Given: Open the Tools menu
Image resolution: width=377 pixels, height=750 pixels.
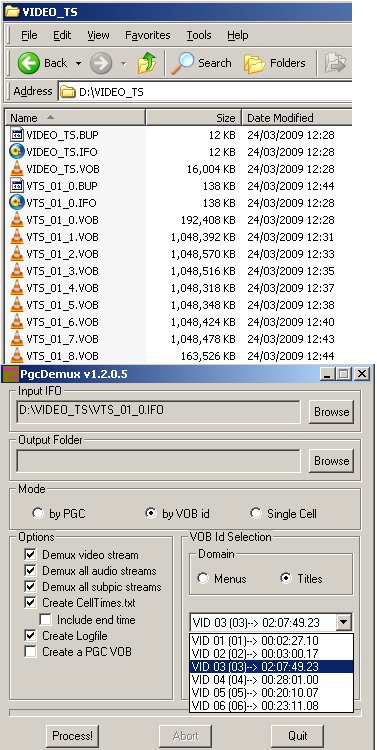Looking at the screenshot, I should [x=199, y=35].
